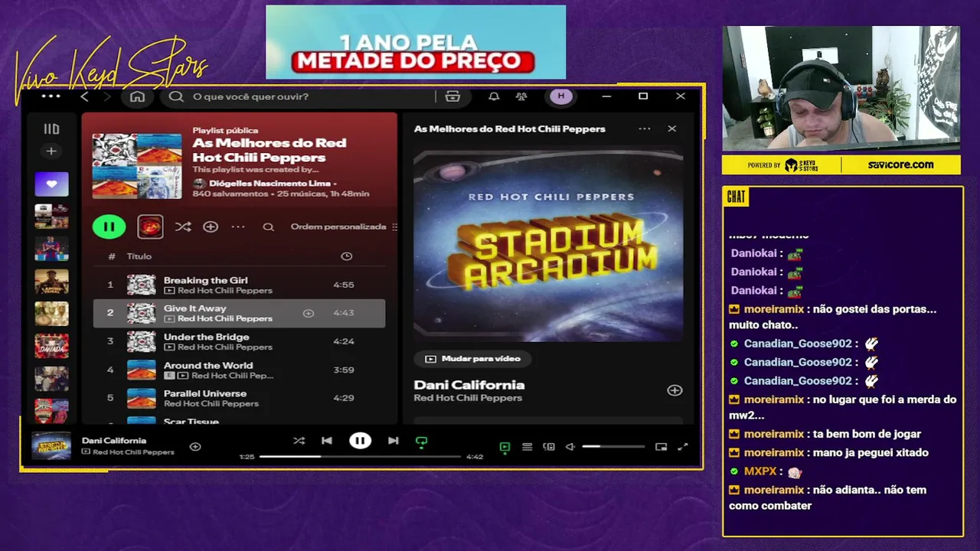The width and height of the screenshot is (980, 551).
Task: Open Red Hot Chili Peppers artist in side panel
Action: [468, 398]
